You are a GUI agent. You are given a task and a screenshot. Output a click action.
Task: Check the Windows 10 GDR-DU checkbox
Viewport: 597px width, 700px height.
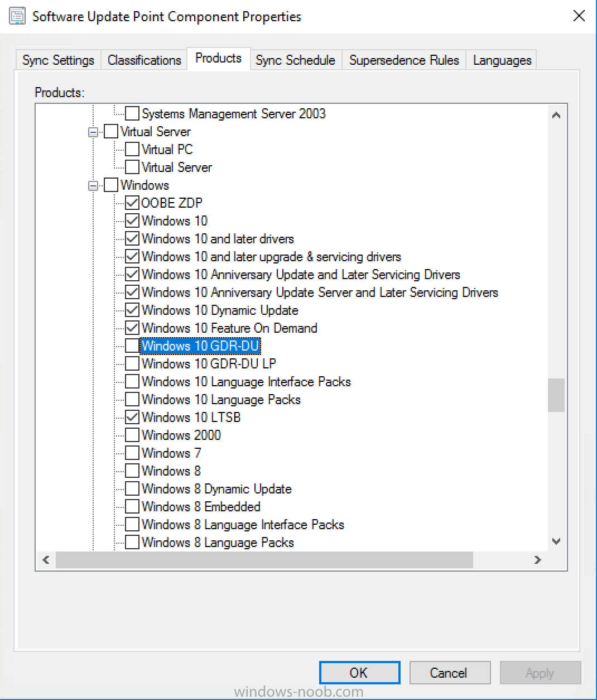[132, 346]
